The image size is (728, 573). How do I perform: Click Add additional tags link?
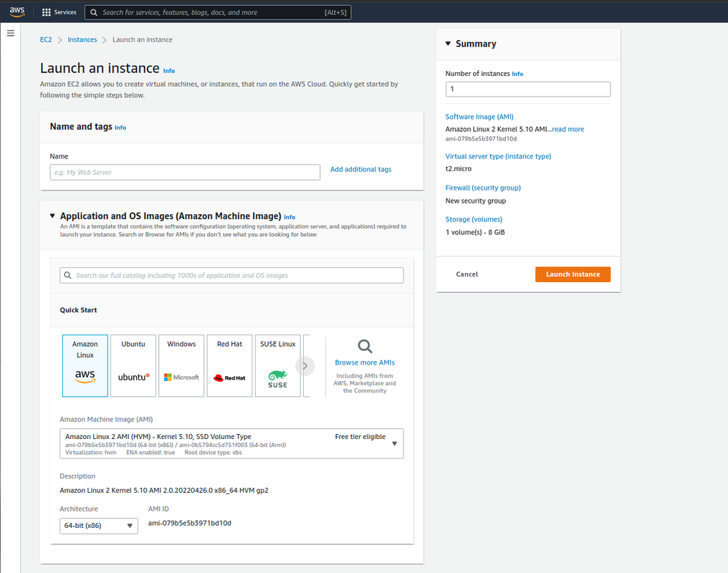[x=360, y=169]
